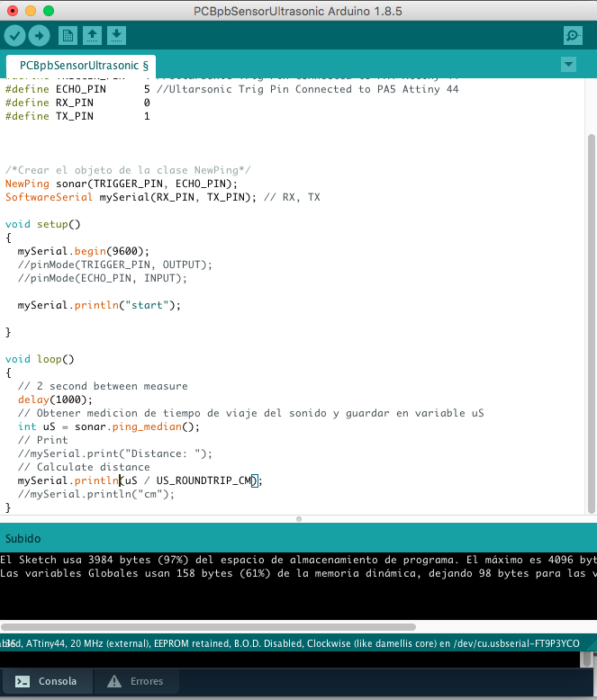Click the Verify sketch checkmark button

[x=14, y=36]
